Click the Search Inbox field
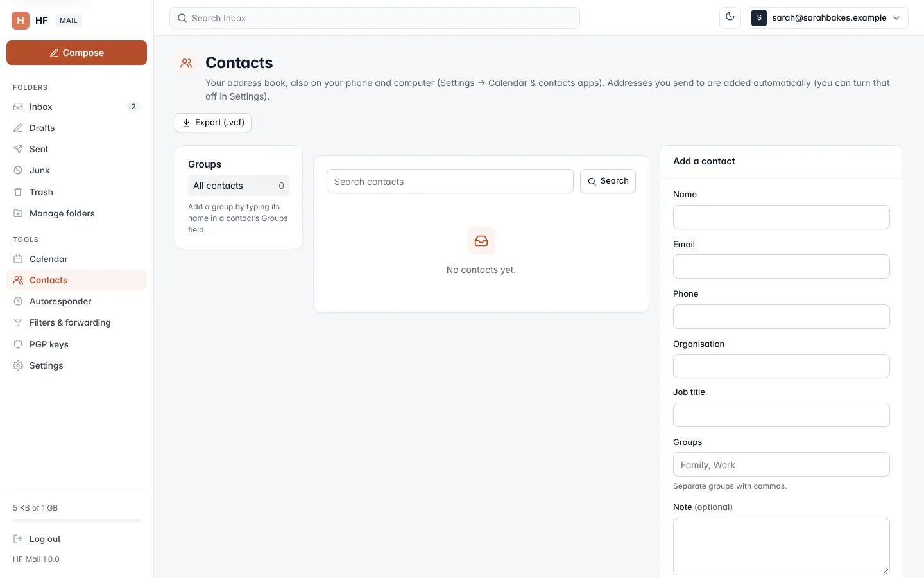The width and height of the screenshot is (924, 578). (375, 18)
